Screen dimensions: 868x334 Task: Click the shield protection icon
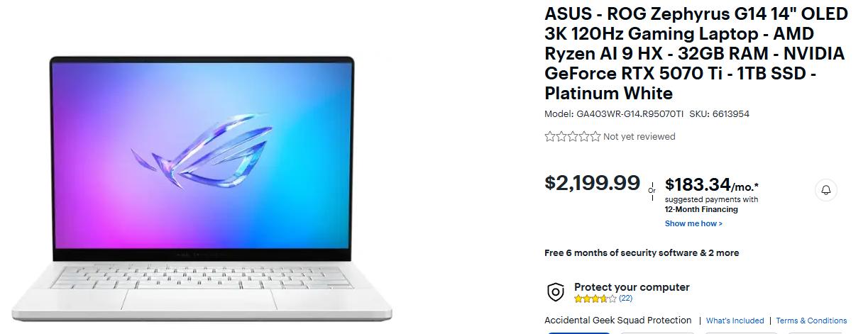pyautogui.click(x=555, y=292)
